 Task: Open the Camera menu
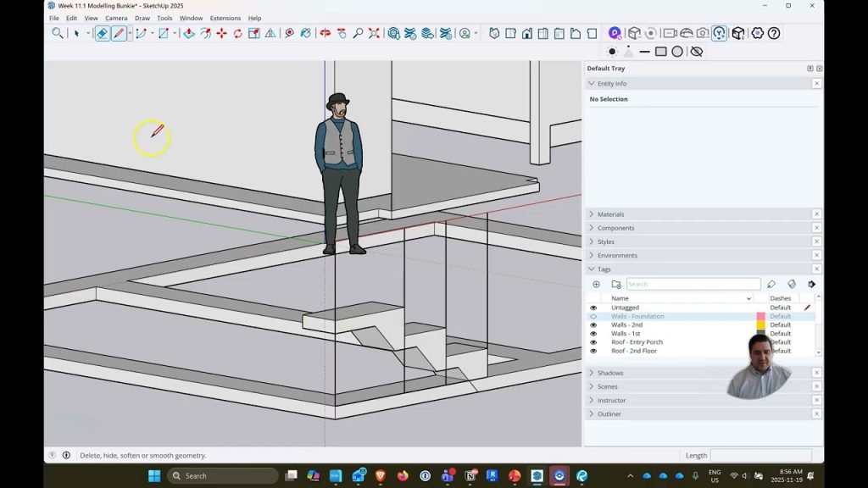click(116, 18)
